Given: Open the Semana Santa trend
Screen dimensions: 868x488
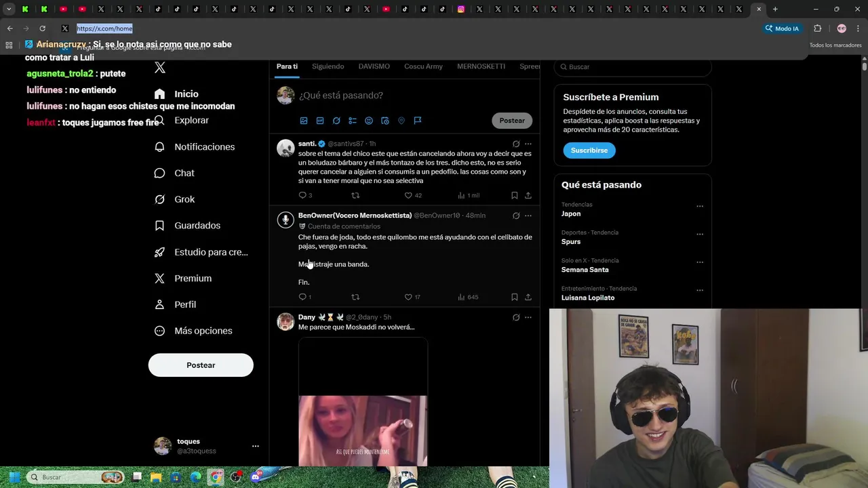Looking at the screenshot, I should tap(585, 270).
